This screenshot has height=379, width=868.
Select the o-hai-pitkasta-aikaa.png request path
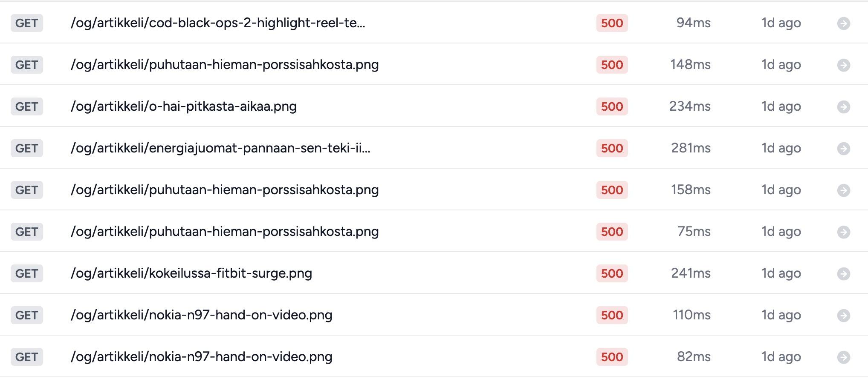pyautogui.click(x=183, y=106)
